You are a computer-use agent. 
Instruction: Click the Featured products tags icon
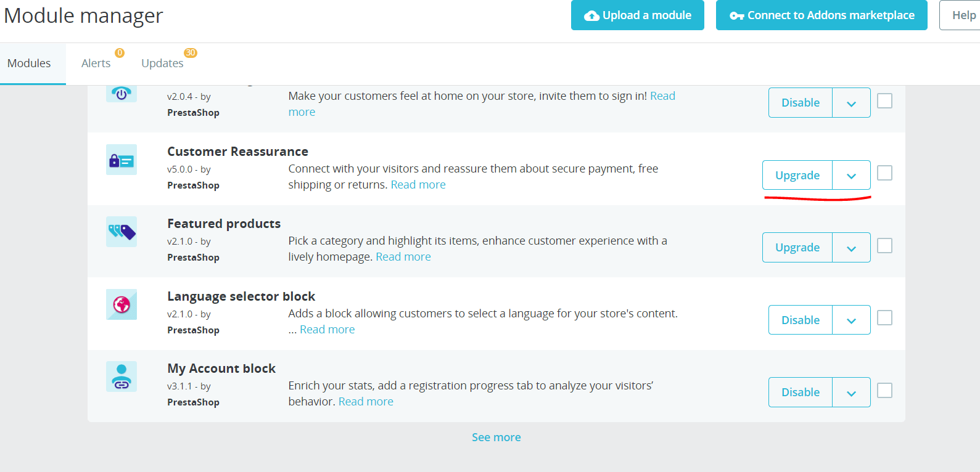click(x=121, y=232)
